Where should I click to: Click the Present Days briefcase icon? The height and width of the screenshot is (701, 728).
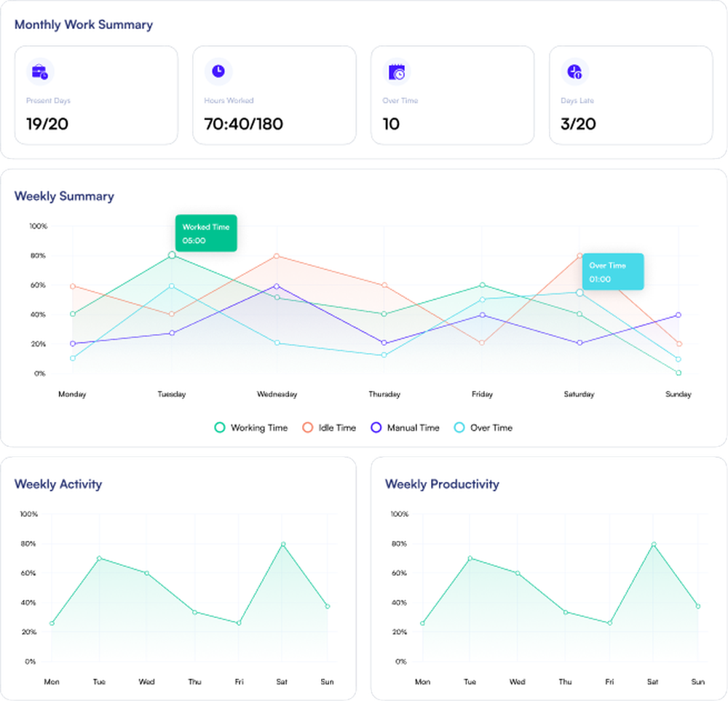[x=40, y=72]
